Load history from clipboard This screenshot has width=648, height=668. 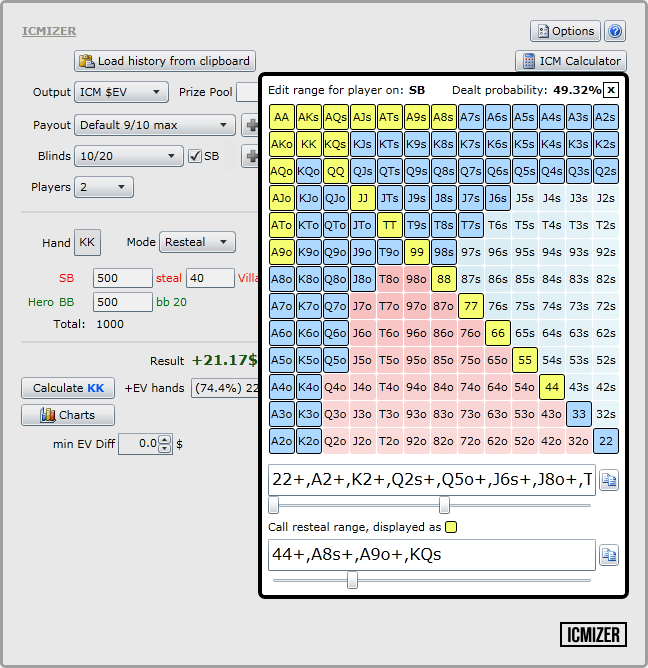coord(165,61)
